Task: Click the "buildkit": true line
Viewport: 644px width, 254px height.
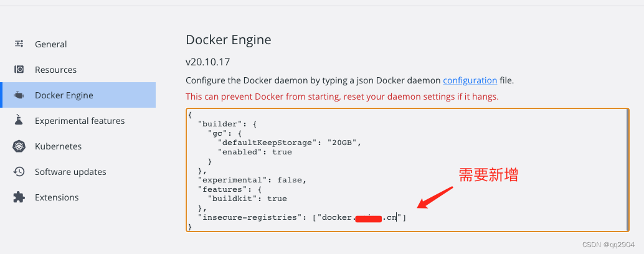Action: click(247, 199)
